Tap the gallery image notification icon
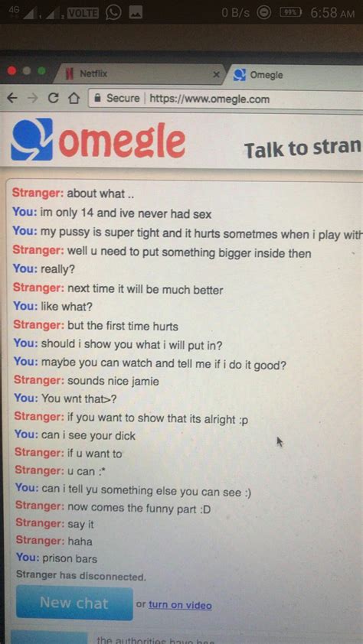Screen dimensions: 363x644 click(x=136, y=13)
